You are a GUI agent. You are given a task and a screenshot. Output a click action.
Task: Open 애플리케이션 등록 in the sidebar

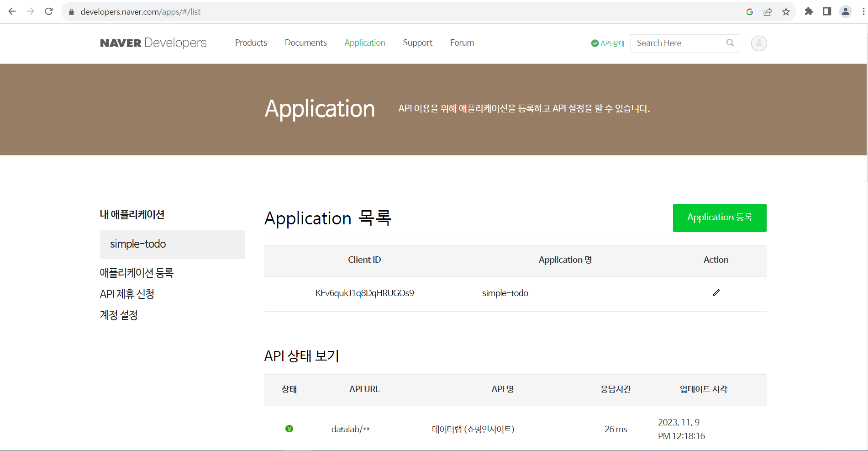pos(137,273)
